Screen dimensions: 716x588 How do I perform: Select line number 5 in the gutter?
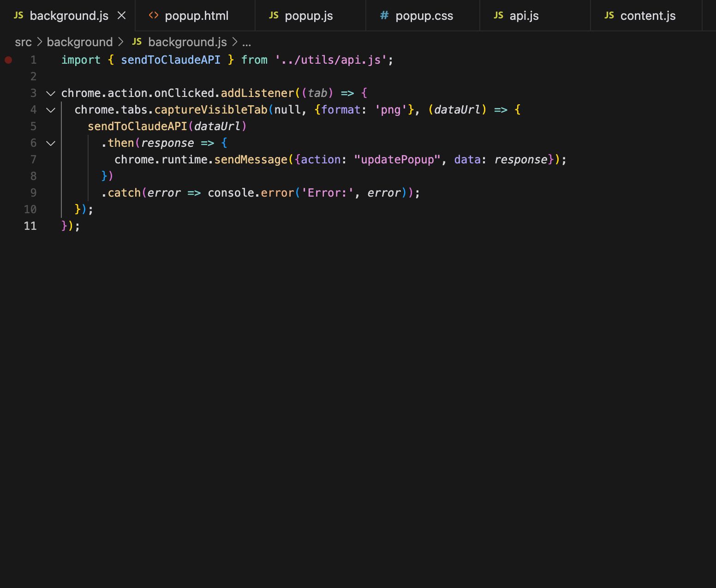(33, 126)
